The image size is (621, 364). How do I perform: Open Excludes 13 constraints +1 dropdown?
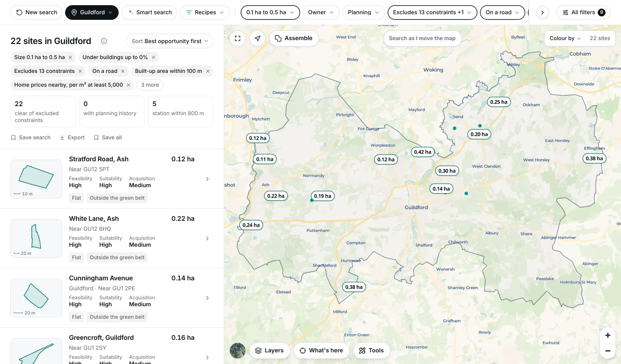433,13
